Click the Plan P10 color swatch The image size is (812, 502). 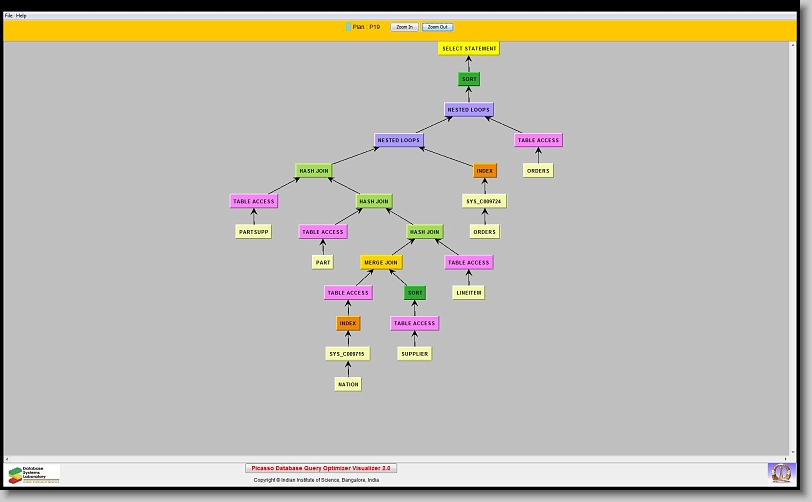point(348,27)
